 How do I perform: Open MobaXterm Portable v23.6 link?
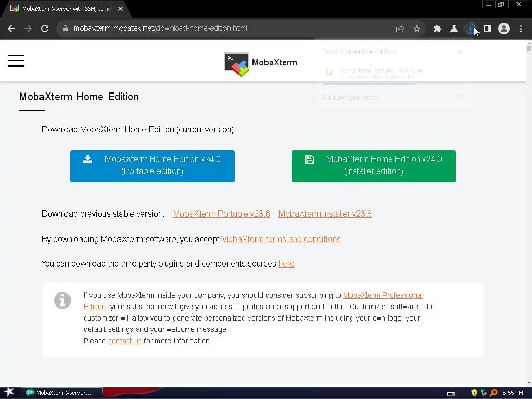coord(221,214)
